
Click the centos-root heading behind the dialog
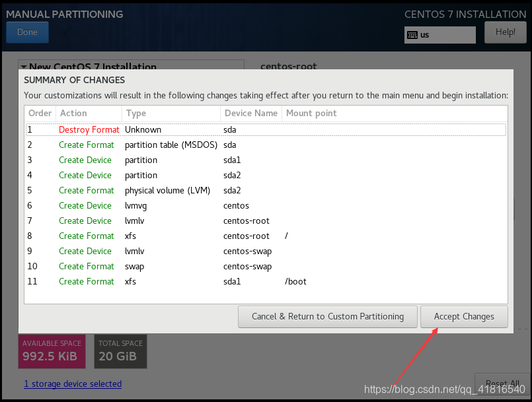[x=288, y=66]
